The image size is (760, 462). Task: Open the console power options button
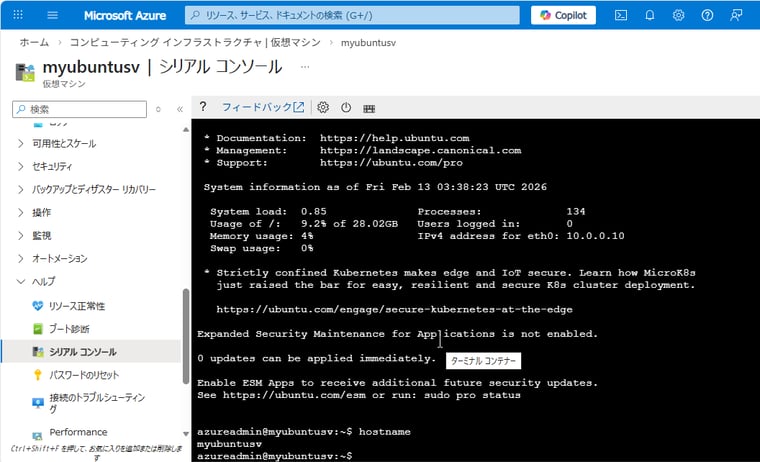pos(346,108)
